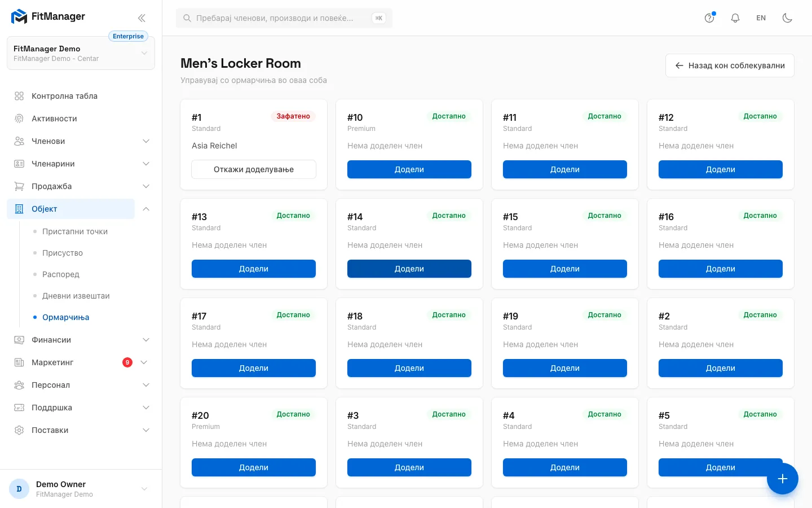Click Откажи доделување for locker #1
The image size is (812, 508).
point(254,169)
